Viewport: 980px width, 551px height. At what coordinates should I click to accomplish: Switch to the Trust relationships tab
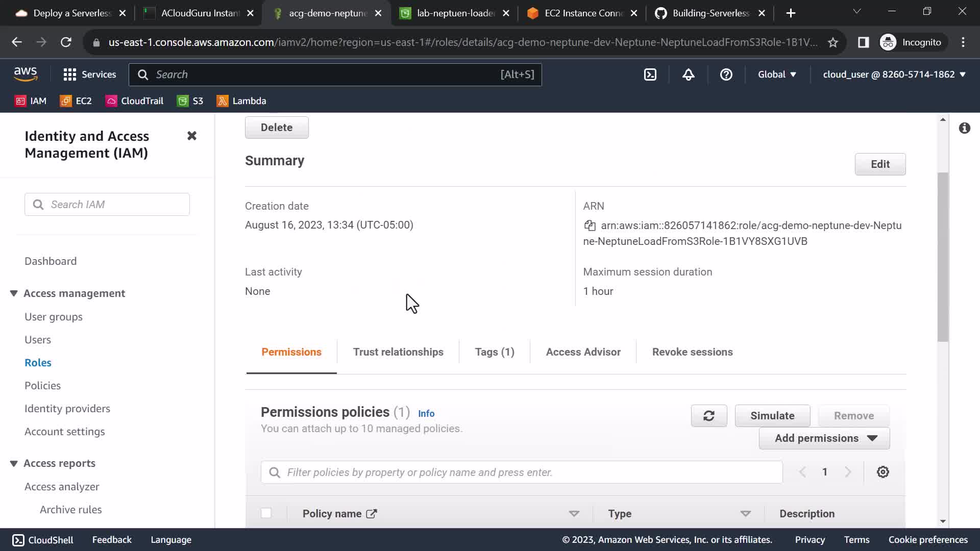398,352
